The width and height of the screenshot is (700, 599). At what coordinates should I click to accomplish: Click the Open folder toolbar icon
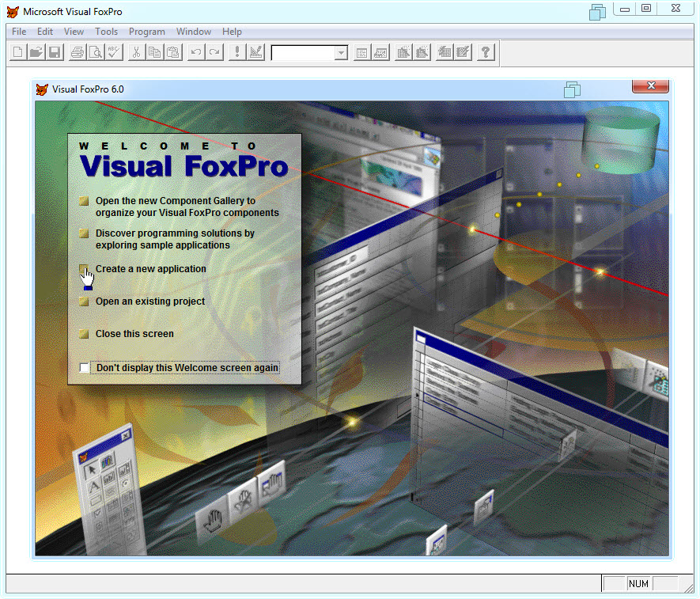[36, 52]
